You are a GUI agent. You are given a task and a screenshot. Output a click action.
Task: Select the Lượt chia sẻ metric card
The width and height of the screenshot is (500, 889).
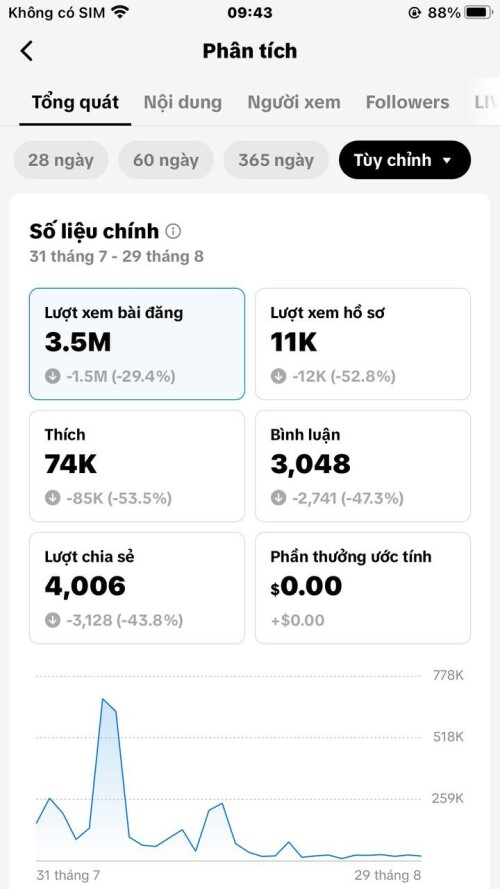click(x=137, y=588)
